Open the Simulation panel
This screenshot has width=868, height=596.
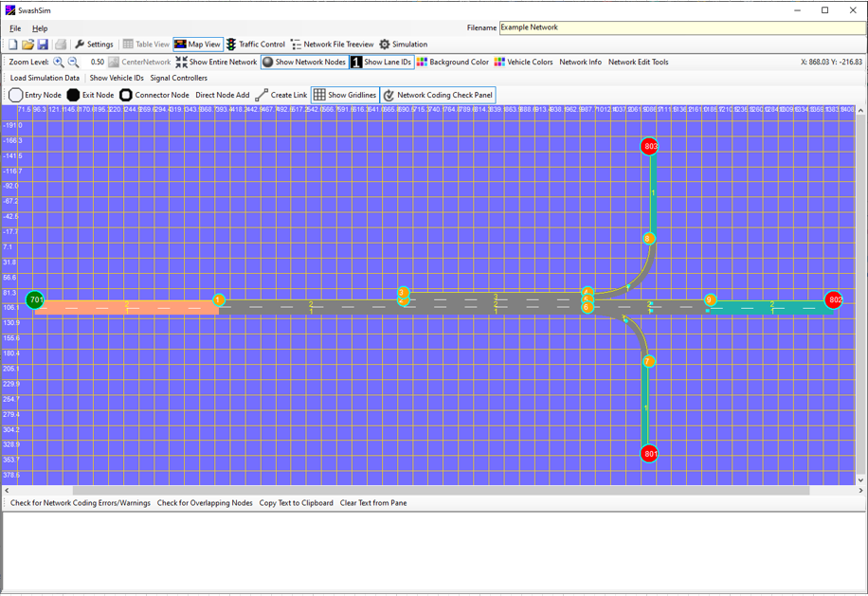click(x=404, y=45)
